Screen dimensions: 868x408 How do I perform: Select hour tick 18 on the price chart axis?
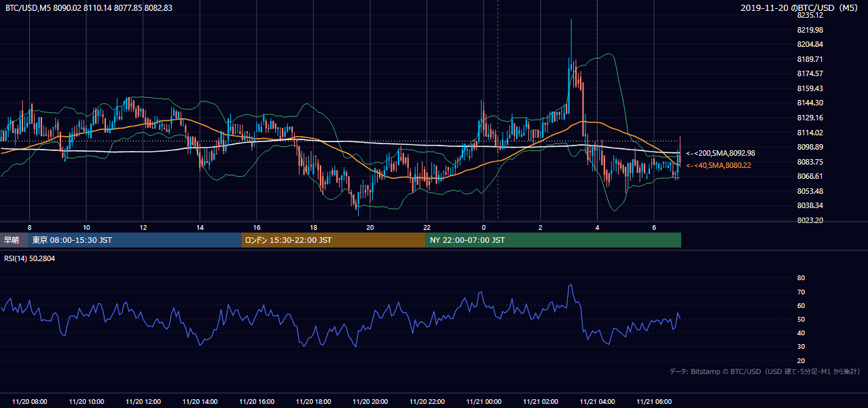(x=313, y=227)
